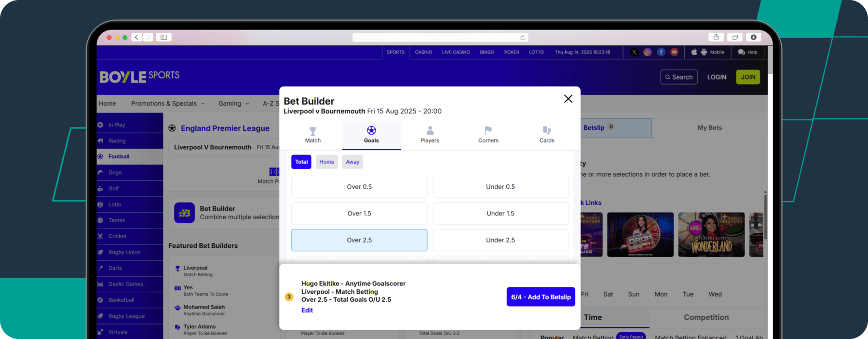The image size is (868, 339).
Task: Open the Instagram social icon
Action: point(648,52)
